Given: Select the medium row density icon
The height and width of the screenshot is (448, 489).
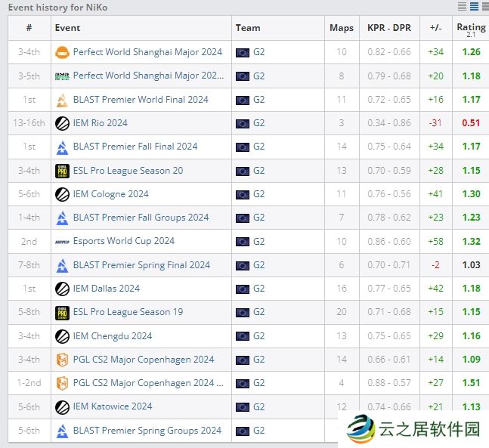Looking at the screenshot, I should pos(474,7).
